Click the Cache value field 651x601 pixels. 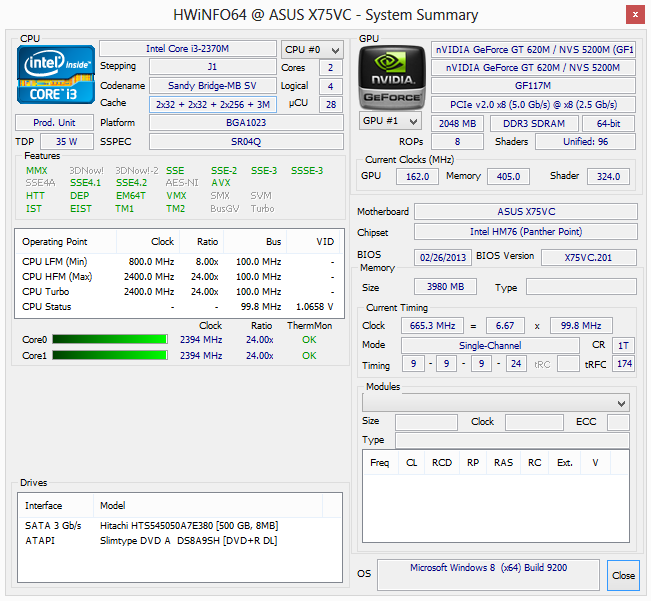pyautogui.click(x=213, y=104)
